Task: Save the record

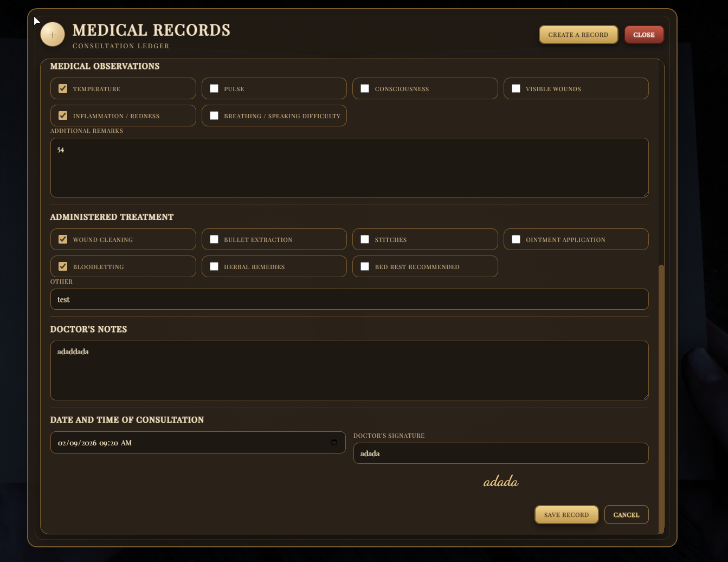Action: coord(566,515)
